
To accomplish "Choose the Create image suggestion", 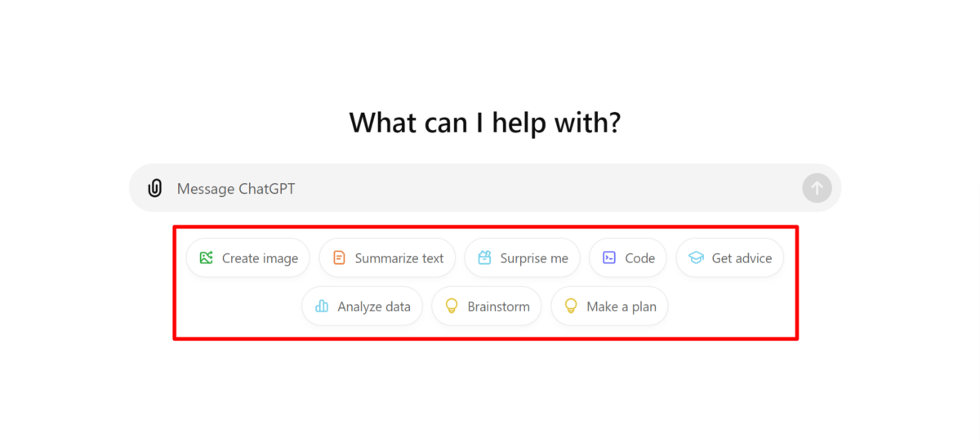I will pyautogui.click(x=260, y=258).
